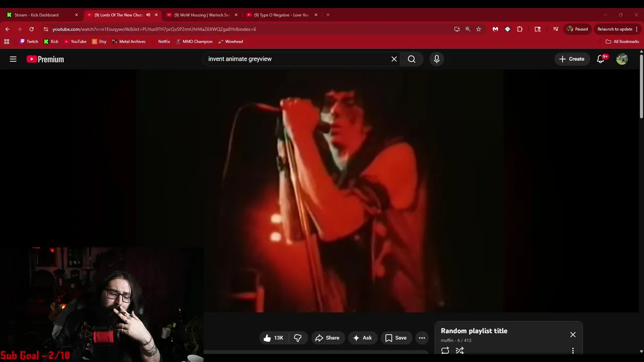The height and width of the screenshot is (362, 644).
Task: Click the playlist name Random playlist title
Action: 474,331
